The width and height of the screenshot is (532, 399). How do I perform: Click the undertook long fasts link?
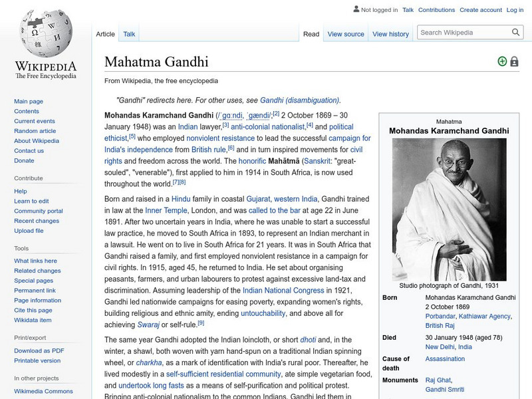coord(151,386)
